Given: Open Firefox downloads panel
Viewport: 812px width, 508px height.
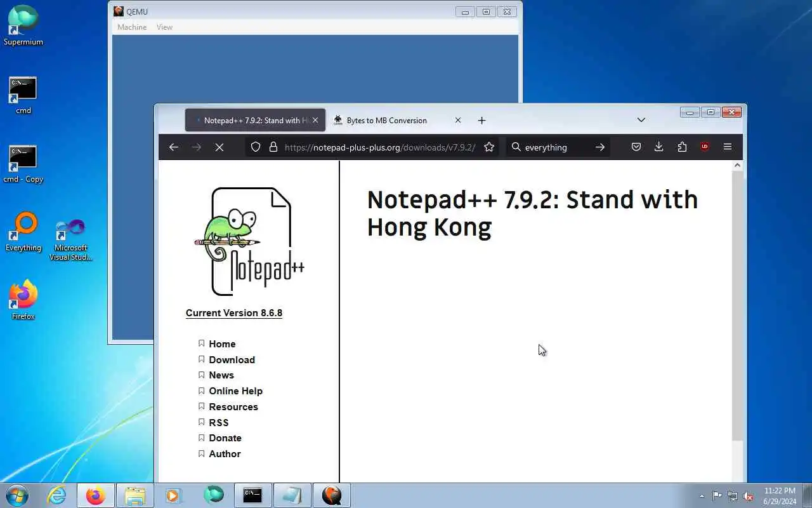Looking at the screenshot, I should pyautogui.click(x=659, y=147).
